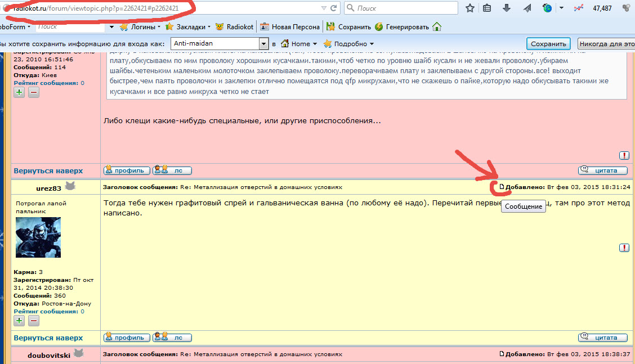Open the username link doubovitski
This screenshot has width=635, height=364.
coord(49,356)
